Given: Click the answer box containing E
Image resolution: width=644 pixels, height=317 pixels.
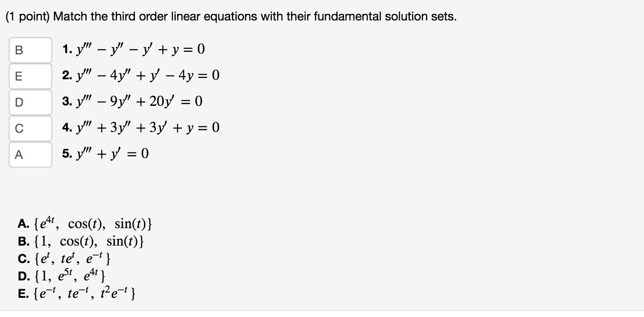Looking at the screenshot, I should pyautogui.click(x=30, y=76).
